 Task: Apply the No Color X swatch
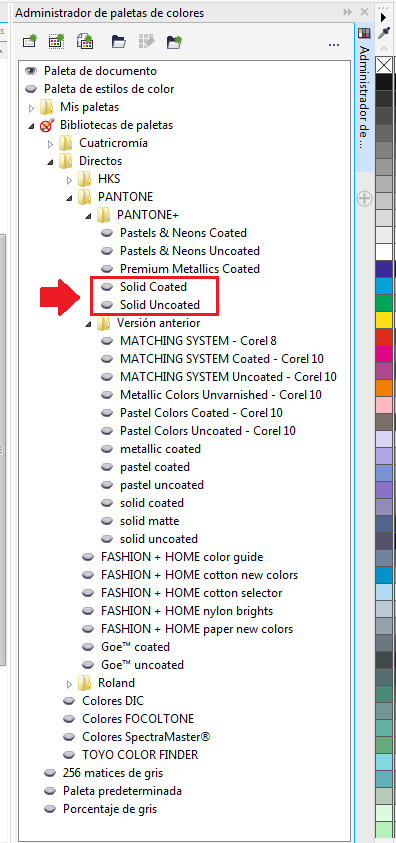[x=384, y=65]
